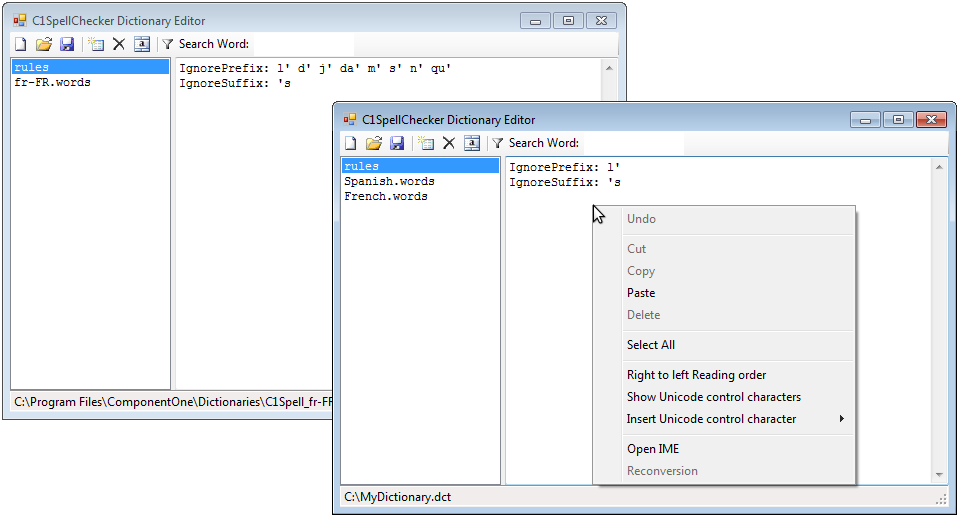Save floppy icon in back window toolbar
Screen dimensions: 961x519
tap(67, 44)
